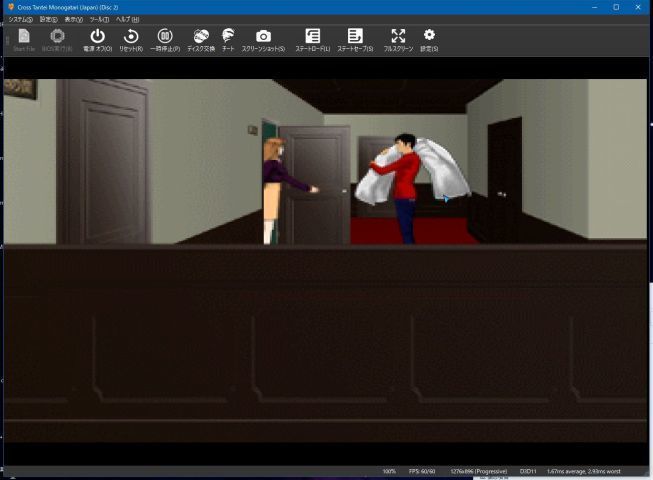This screenshot has height=480, width=653.
Task: Click the frame time average status text
Action: (583, 471)
